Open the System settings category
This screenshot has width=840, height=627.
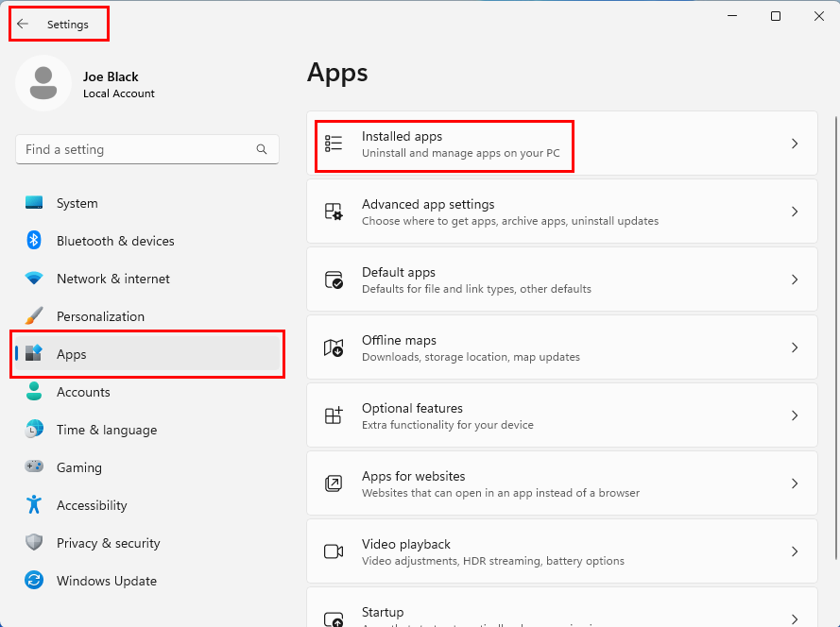click(x=77, y=203)
